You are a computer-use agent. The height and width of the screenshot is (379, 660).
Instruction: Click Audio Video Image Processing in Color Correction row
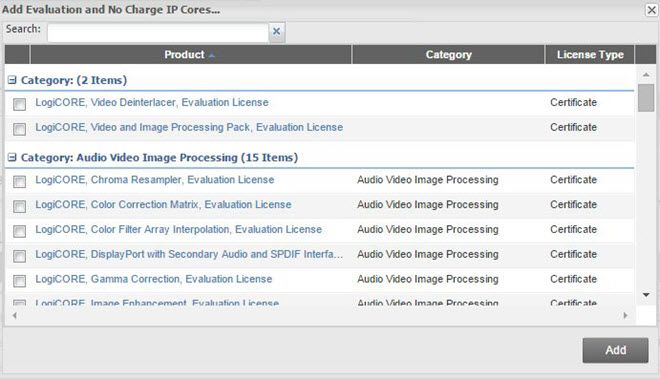(x=428, y=205)
